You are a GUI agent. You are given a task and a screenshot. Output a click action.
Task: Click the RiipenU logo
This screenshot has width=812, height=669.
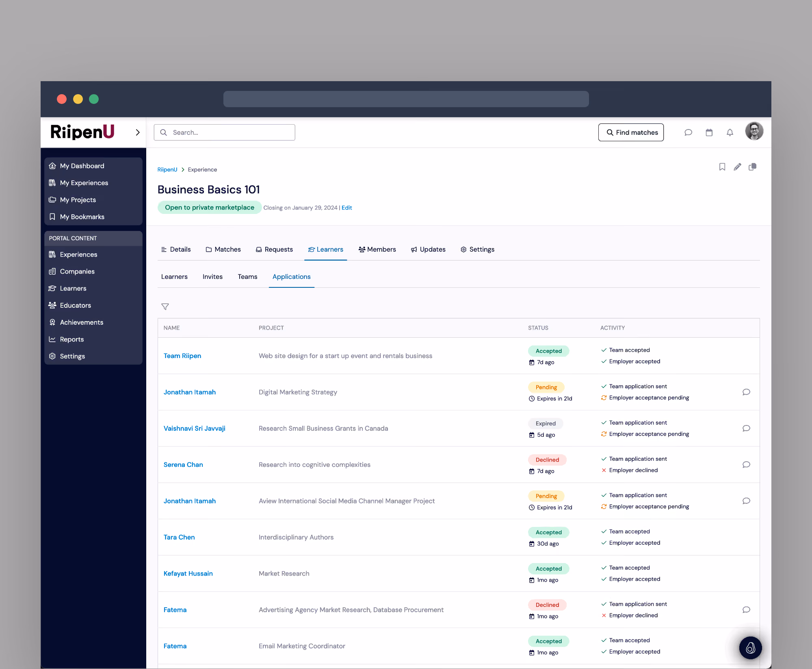82,132
